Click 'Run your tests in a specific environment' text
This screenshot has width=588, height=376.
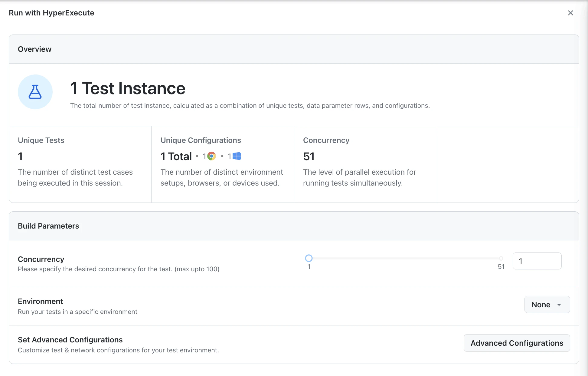77,312
